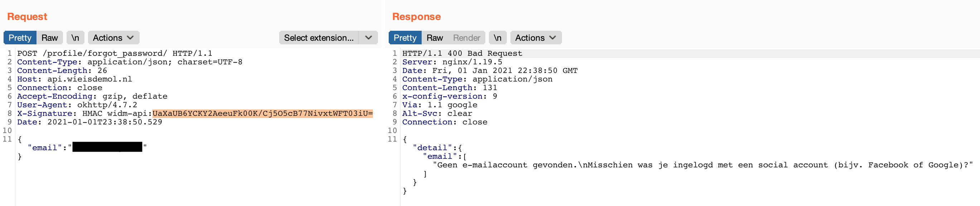The width and height of the screenshot is (980, 206).
Task: Open the Request Actions dropdown
Action: 113,38
